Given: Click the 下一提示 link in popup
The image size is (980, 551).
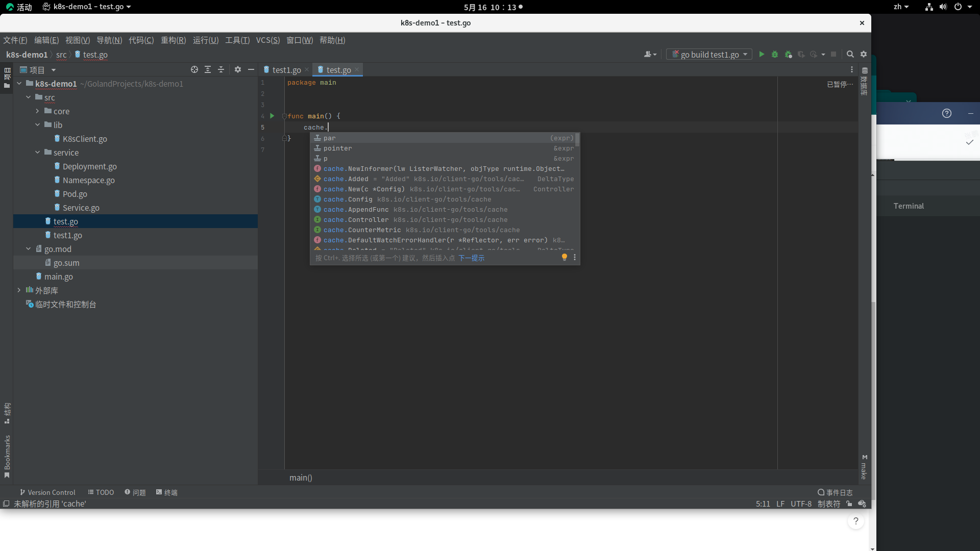Looking at the screenshot, I should point(472,258).
